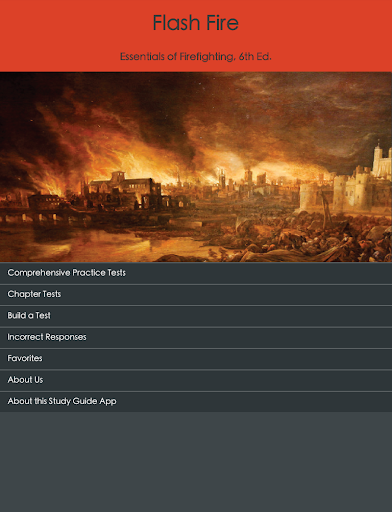
Task: Click the starry sky at painting's top right
Action: tap(333, 100)
